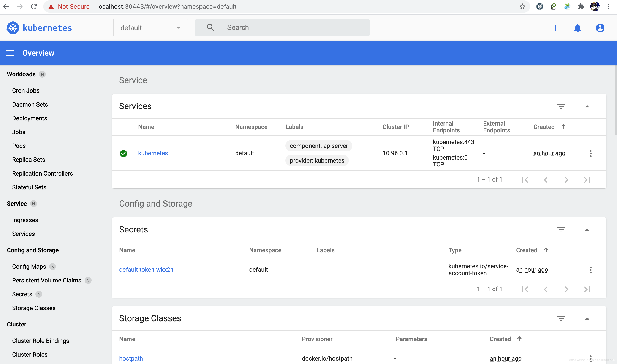The height and width of the screenshot is (364, 617).
Task: Go to previous page in Services pagination
Action: point(546,180)
